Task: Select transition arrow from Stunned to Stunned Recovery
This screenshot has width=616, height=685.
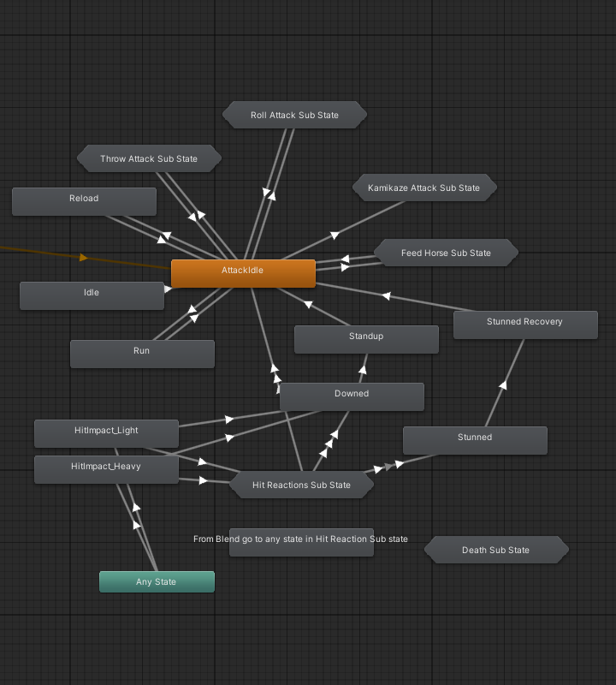Action: pyautogui.click(x=503, y=385)
